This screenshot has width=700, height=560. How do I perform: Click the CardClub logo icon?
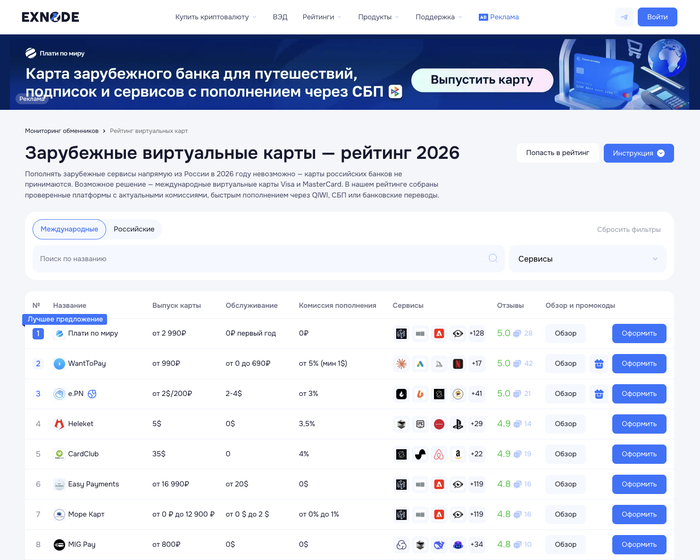59,454
